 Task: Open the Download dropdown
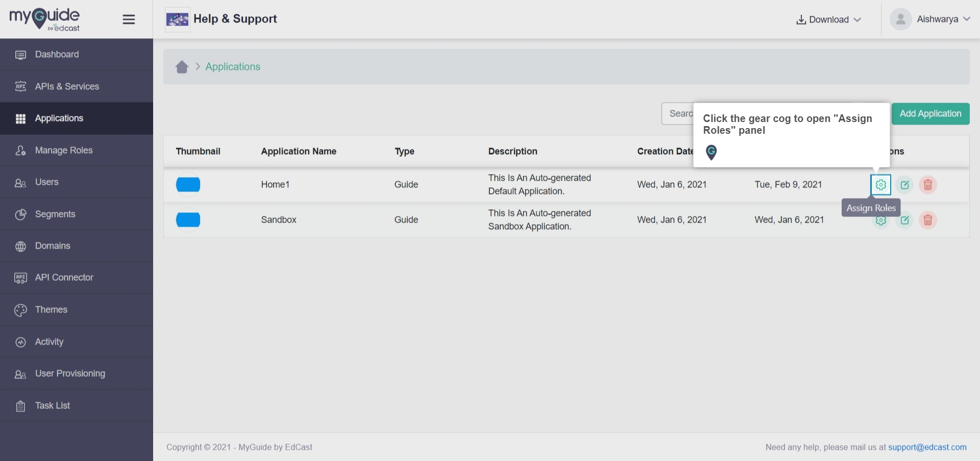tap(828, 19)
